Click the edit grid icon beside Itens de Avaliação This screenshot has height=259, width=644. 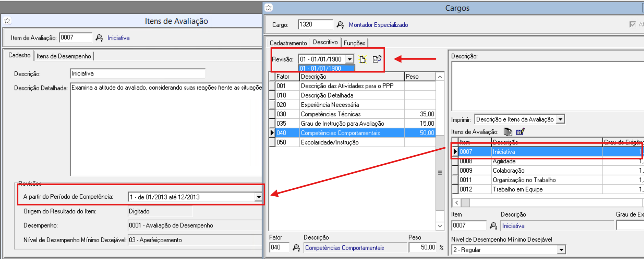520,132
